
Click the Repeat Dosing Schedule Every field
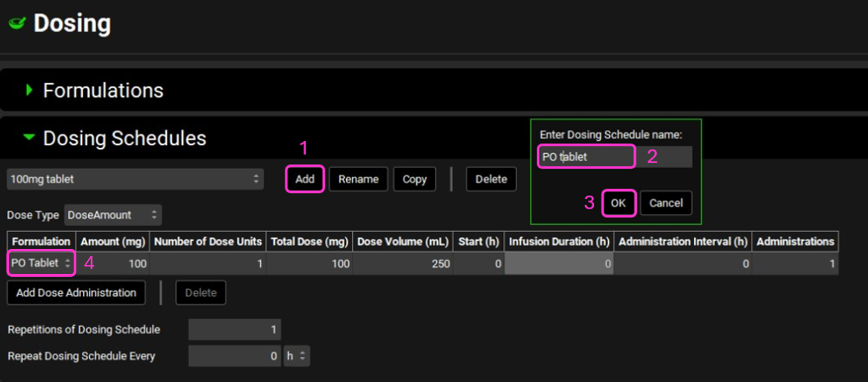[x=234, y=356]
